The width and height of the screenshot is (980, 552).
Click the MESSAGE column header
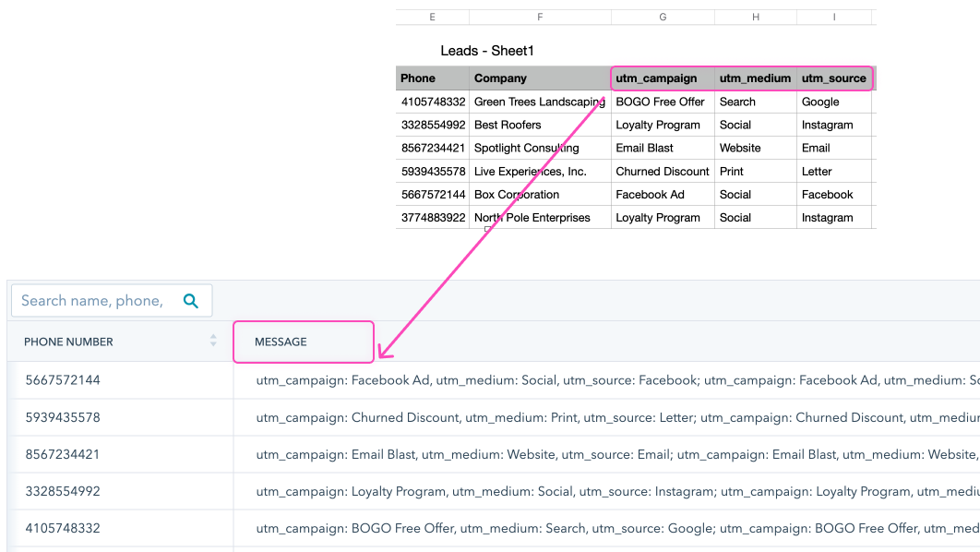(x=281, y=342)
